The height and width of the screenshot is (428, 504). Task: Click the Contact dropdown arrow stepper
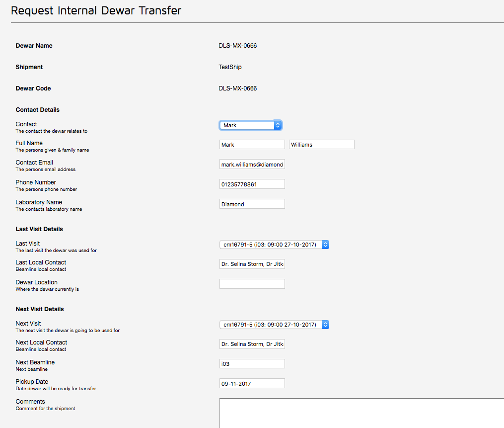(278, 125)
